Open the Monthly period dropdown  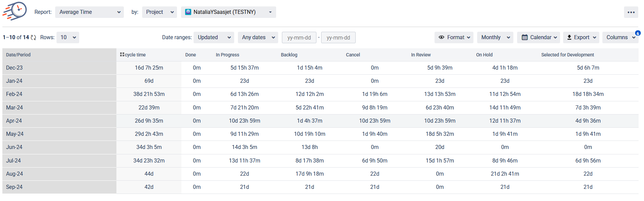point(495,37)
